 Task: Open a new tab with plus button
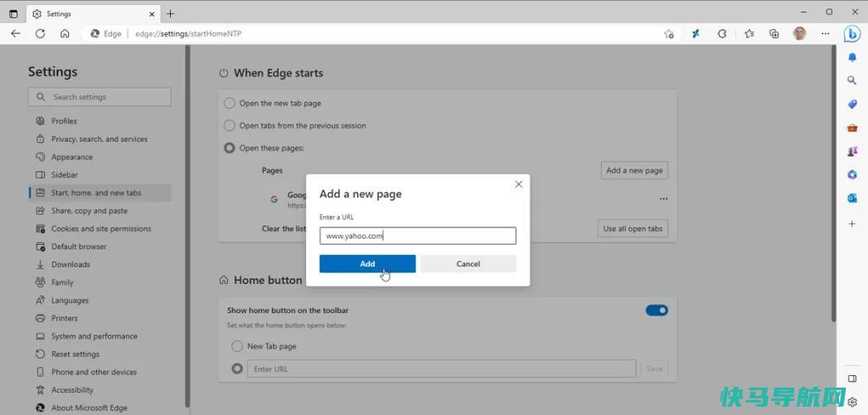point(171,14)
